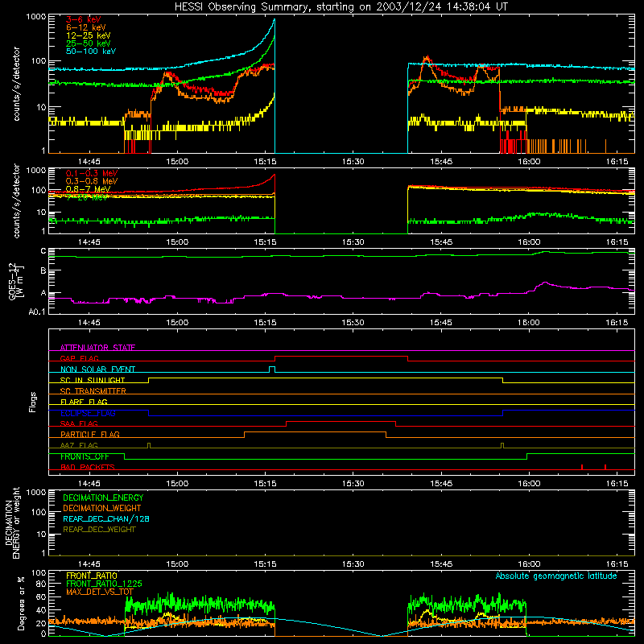Click the ATTENUATOR_STATE flag label
Image resolution: width=644 pixels, height=644 pixels.
[x=97, y=348]
